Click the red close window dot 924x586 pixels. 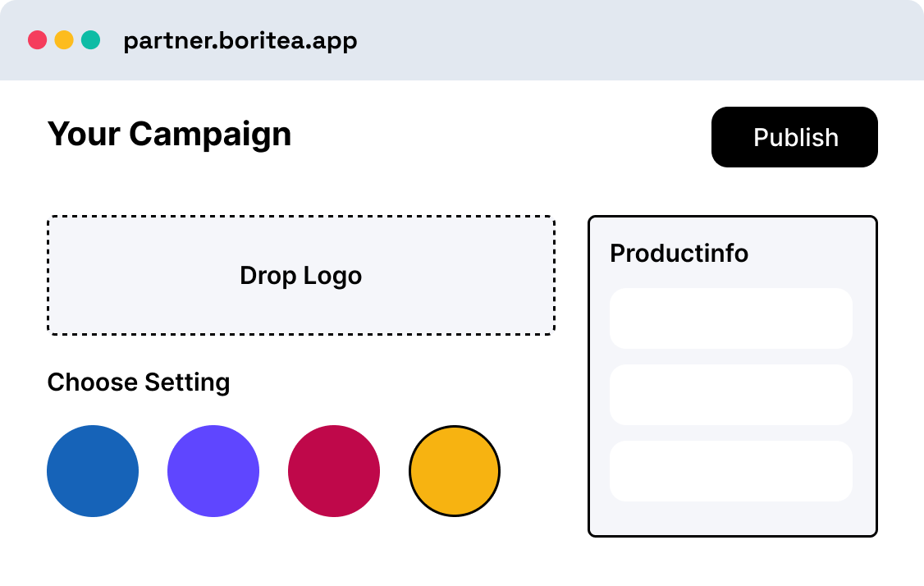pyautogui.click(x=37, y=40)
